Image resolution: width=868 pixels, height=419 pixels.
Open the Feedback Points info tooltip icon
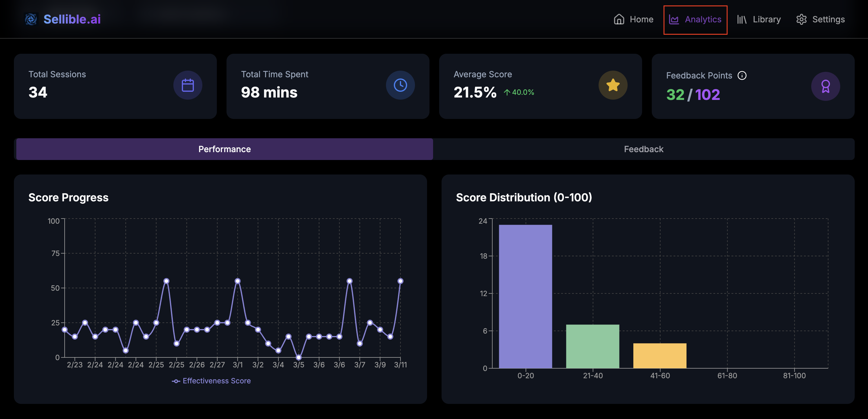(742, 75)
